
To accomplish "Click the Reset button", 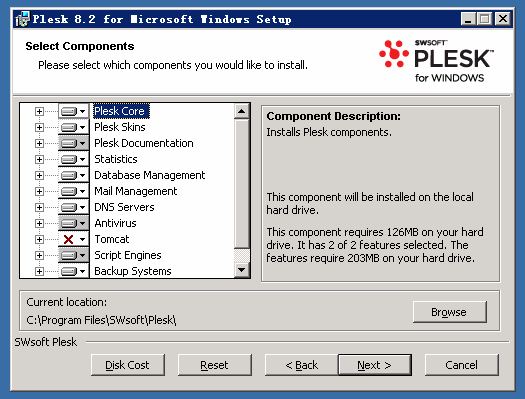I will pos(214,365).
